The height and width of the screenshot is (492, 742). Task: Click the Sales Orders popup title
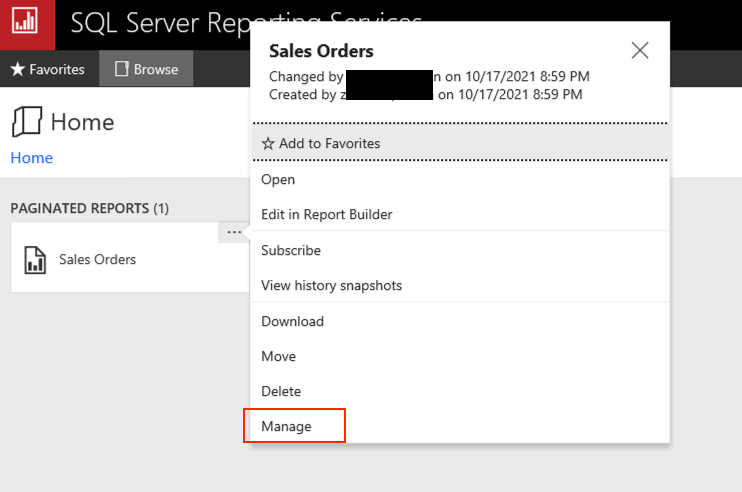pos(321,51)
